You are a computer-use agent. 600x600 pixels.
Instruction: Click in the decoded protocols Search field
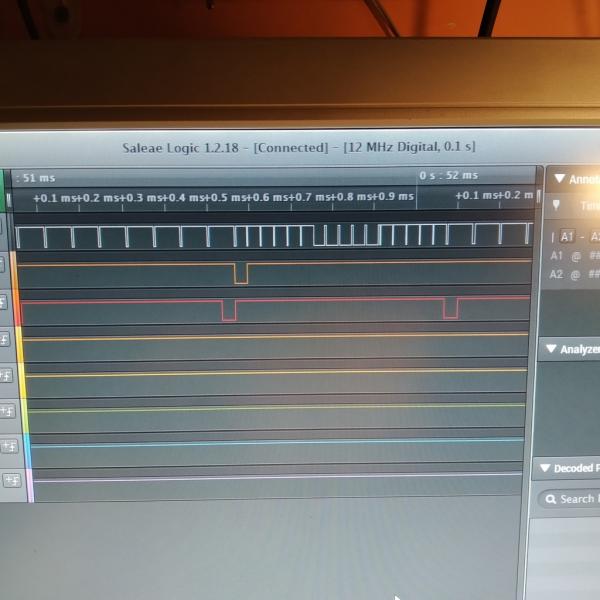point(577,499)
